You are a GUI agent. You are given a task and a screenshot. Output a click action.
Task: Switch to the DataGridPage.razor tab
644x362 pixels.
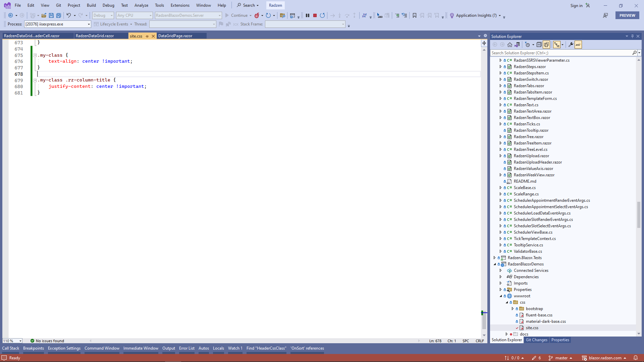pos(175,36)
